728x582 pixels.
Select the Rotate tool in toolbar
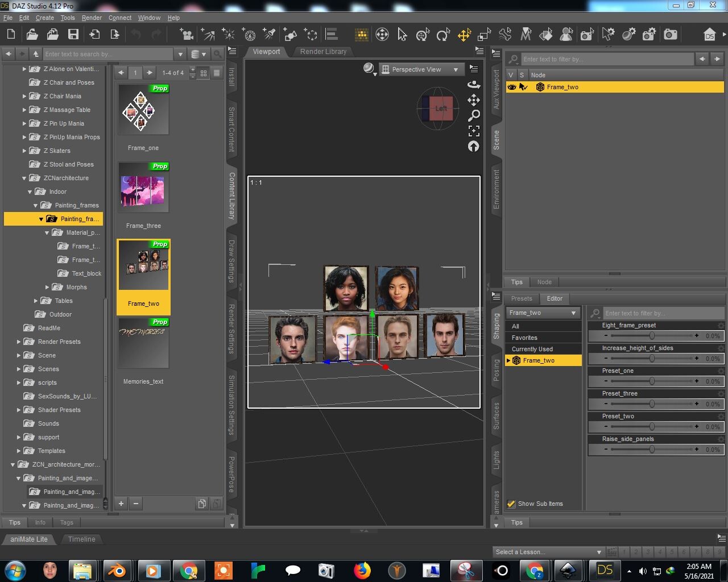click(443, 35)
